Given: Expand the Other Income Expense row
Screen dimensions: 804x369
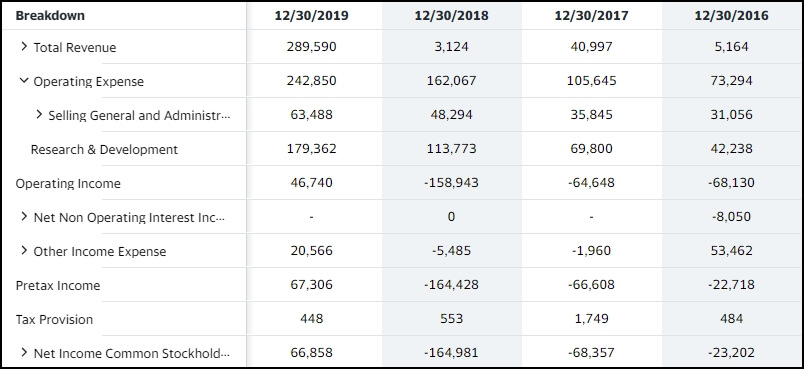Looking at the screenshot, I should [x=24, y=250].
